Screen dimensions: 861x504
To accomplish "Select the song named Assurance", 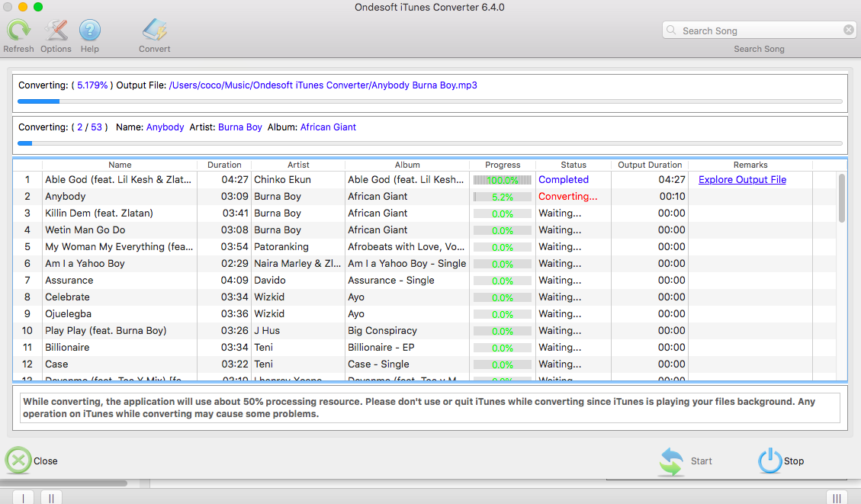I will point(69,280).
